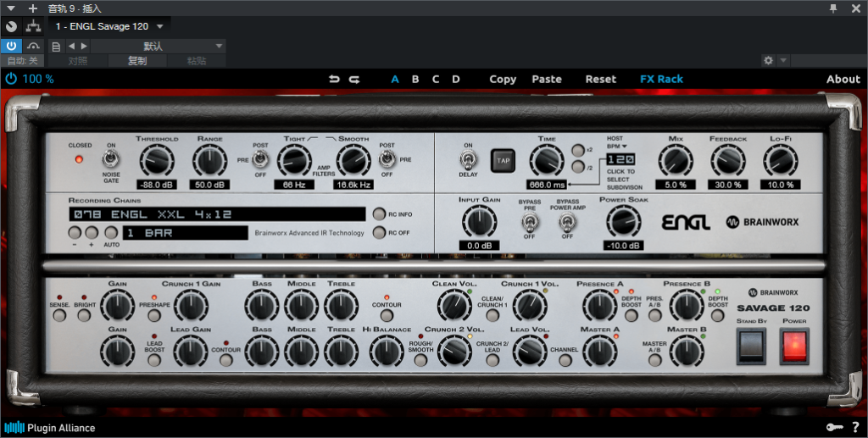The width and height of the screenshot is (868, 438).
Task: Click the redo arrow icon
Action: [354, 79]
